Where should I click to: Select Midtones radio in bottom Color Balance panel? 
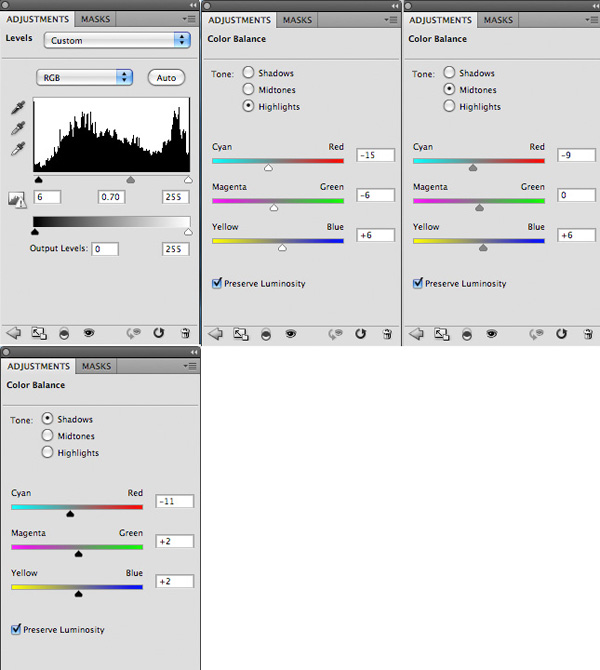[47, 435]
